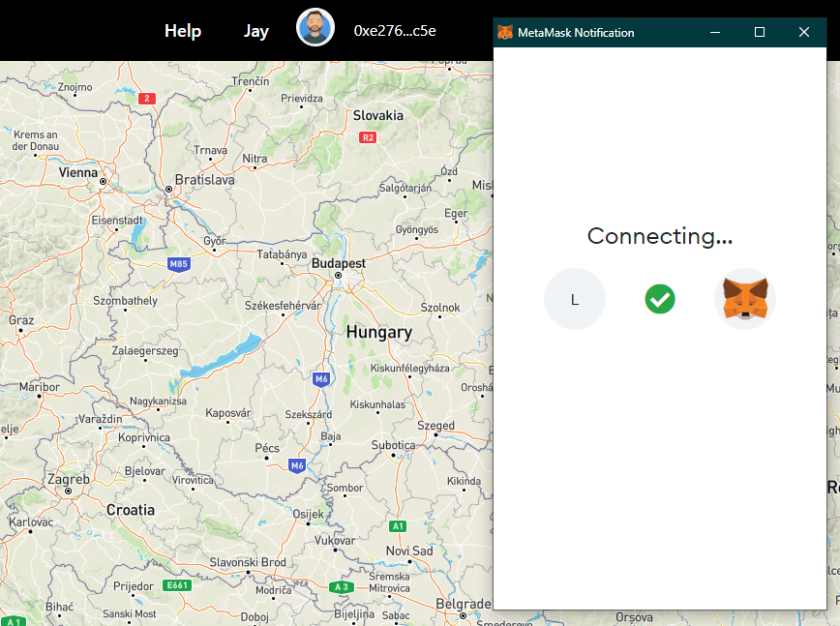Click Osijek label on map
The width and height of the screenshot is (840, 626).
309,514
